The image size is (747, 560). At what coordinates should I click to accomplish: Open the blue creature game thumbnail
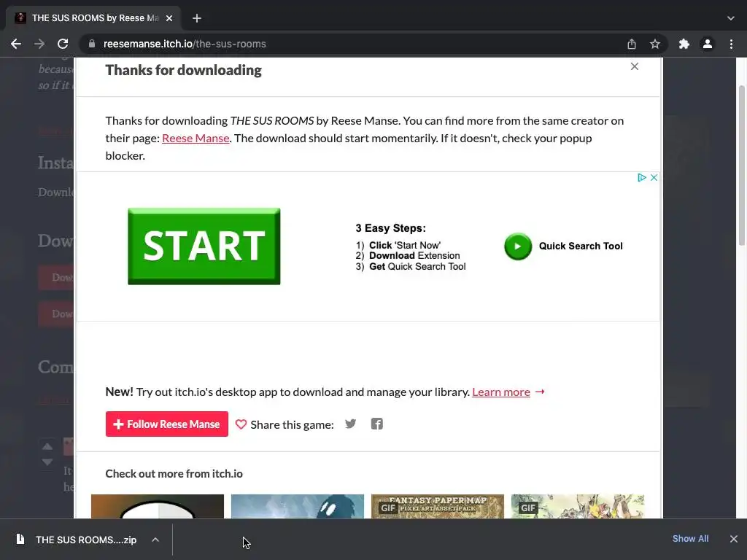click(298, 506)
